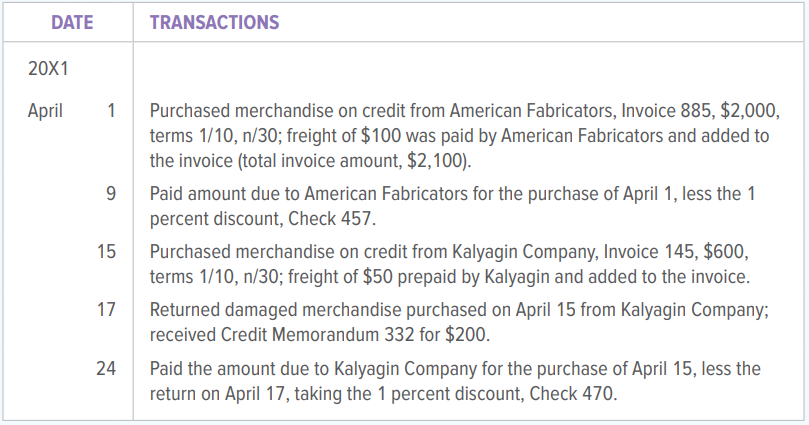Image resolution: width=809 pixels, height=425 pixels.
Task: Click the TRANSACTIONS column header
Action: 215,23
